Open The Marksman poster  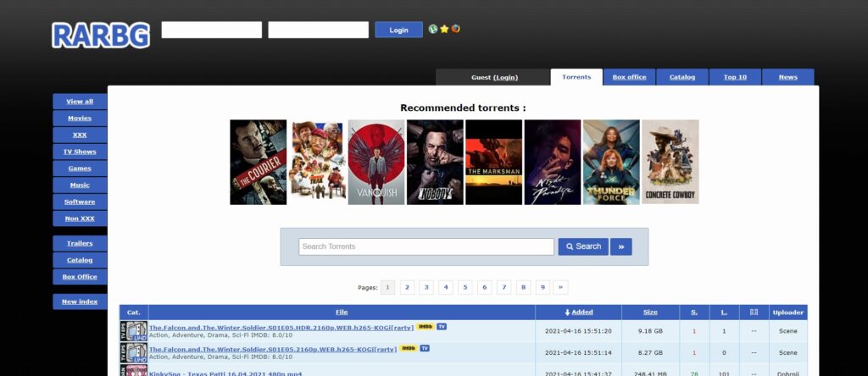click(x=494, y=162)
